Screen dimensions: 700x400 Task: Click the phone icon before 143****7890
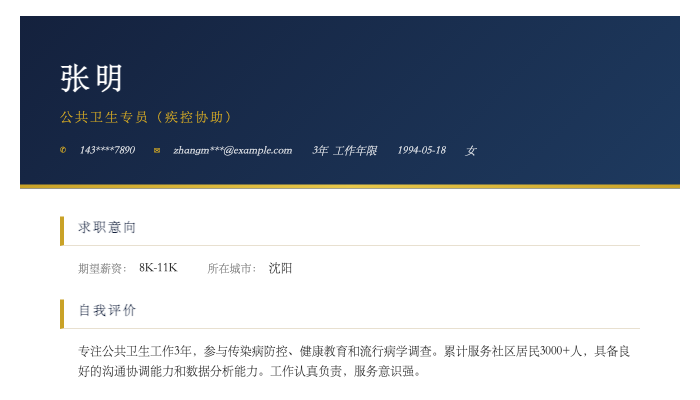[63, 150]
